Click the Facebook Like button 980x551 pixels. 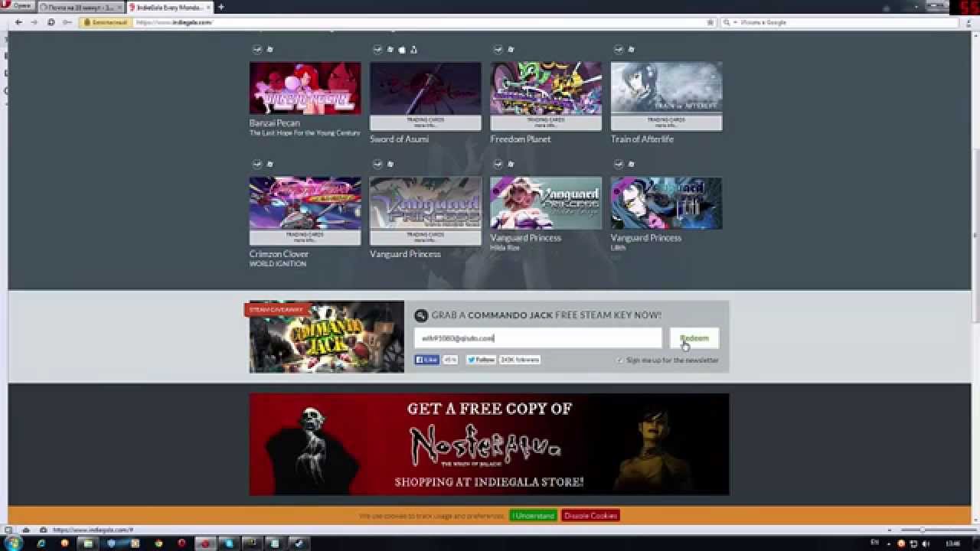tap(427, 360)
